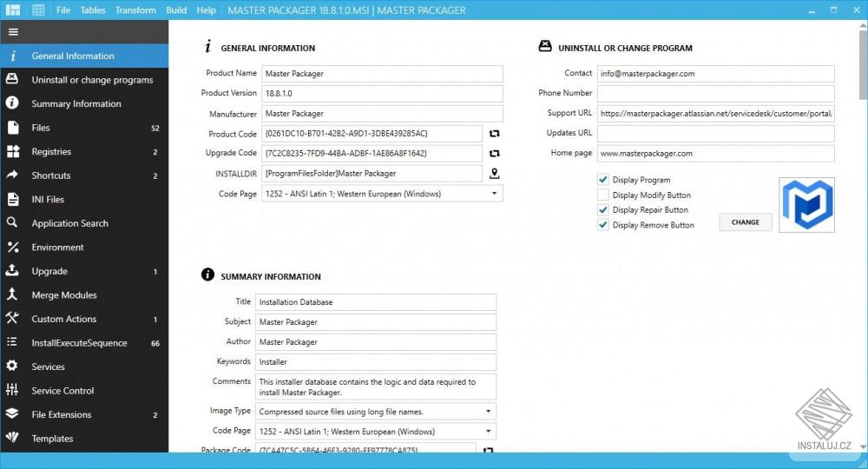Click the Environment percent icon
Viewport: 868px width, 469px height.
[x=12, y=247]
